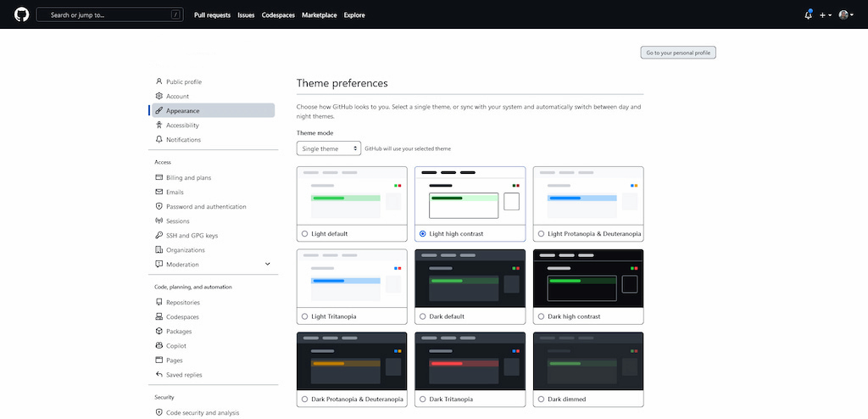
Task: Click the Notifications bell icon in sidebar
Action: click(159, 139)
